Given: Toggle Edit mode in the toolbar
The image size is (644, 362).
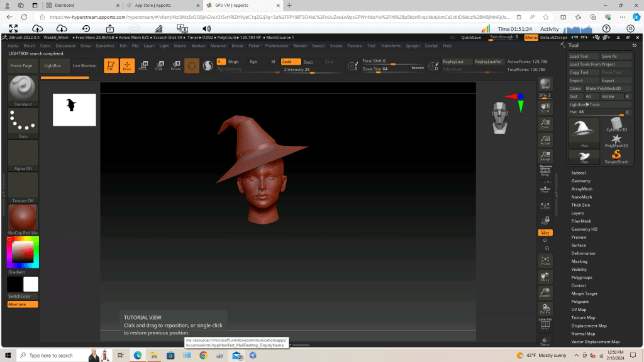Looking at the screenshot, I should [x=111, y=65].
